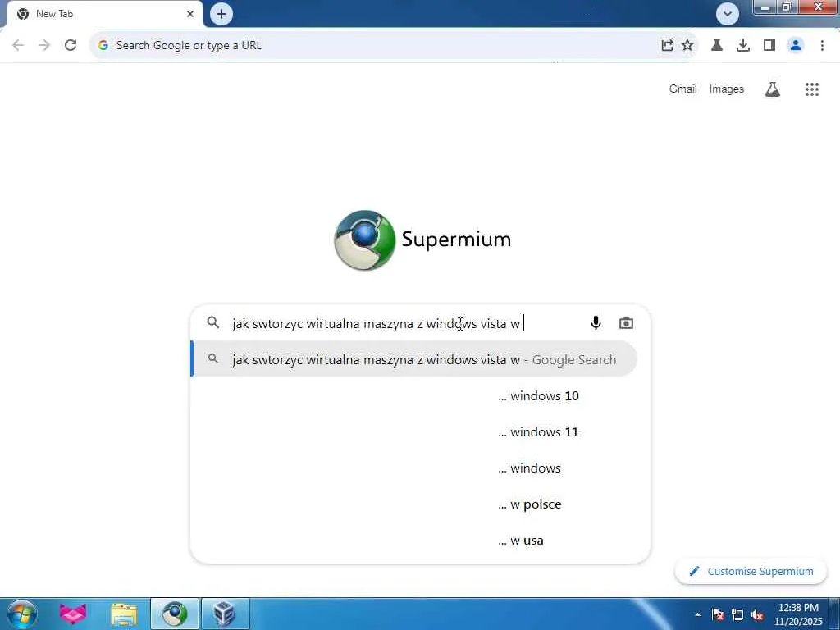Click the browser forward arrow

[x=44, y=45]
